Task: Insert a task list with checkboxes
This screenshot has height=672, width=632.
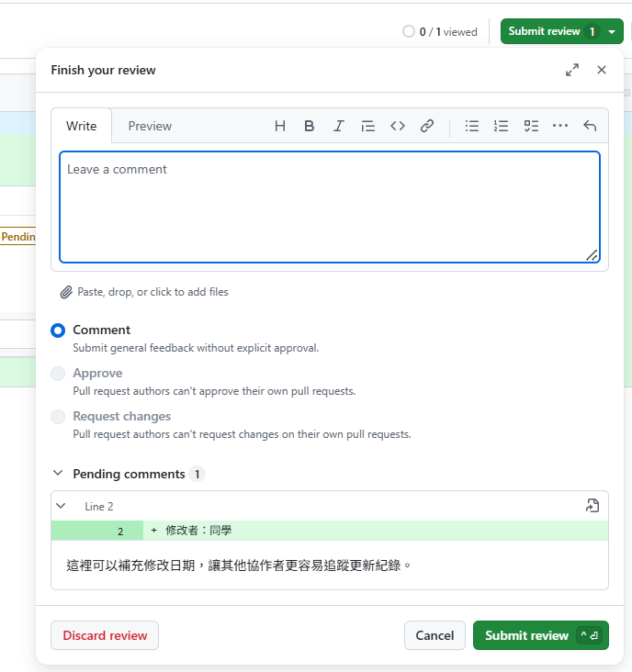Action: [531, 126]
